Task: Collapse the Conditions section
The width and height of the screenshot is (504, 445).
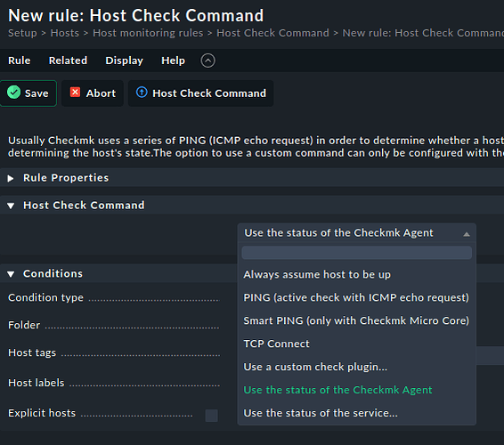Action: [11, 274]
